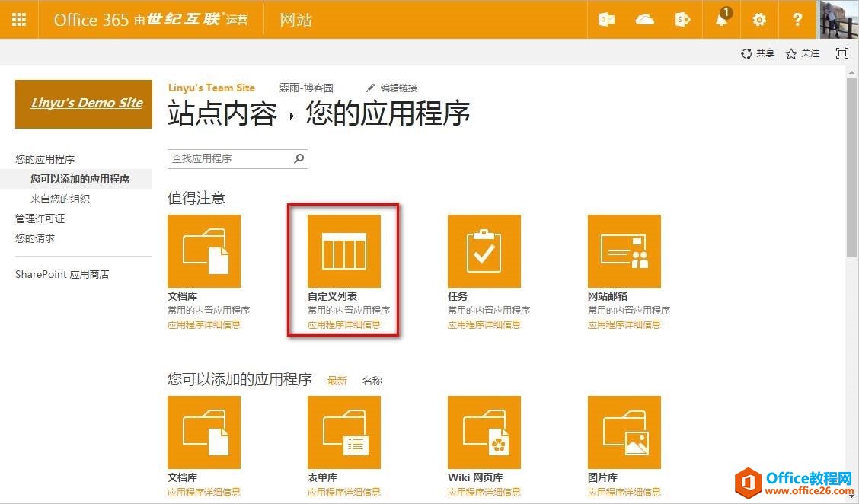Click the user profile picture
The height and width of the screenshot is (504, 859).
pos(838,20)
